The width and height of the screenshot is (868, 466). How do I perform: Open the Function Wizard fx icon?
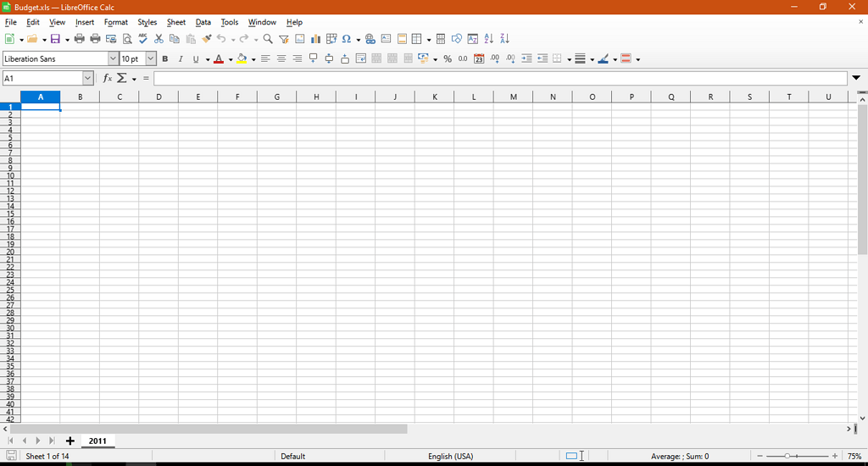pyautogui.click(x=108, y=79)
